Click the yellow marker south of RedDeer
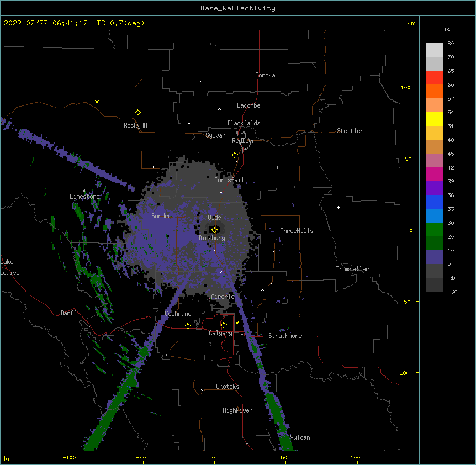 click(x=235, y=155)
